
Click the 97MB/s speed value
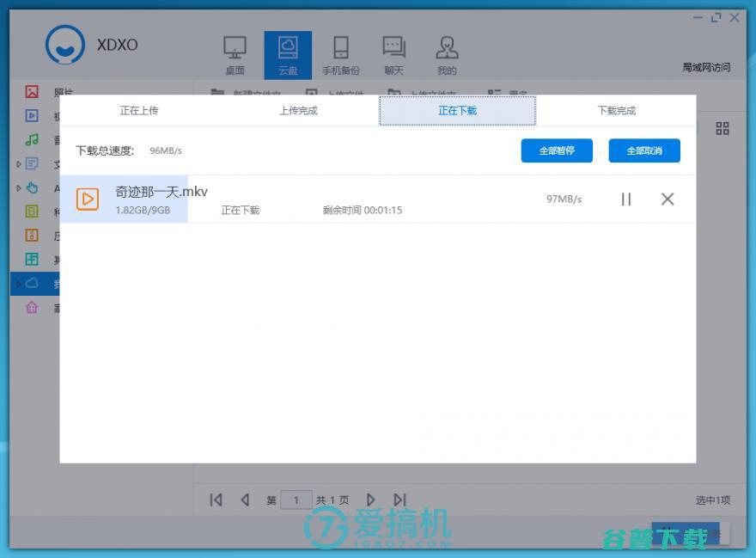pyautogui.click(x=564, y=199)
